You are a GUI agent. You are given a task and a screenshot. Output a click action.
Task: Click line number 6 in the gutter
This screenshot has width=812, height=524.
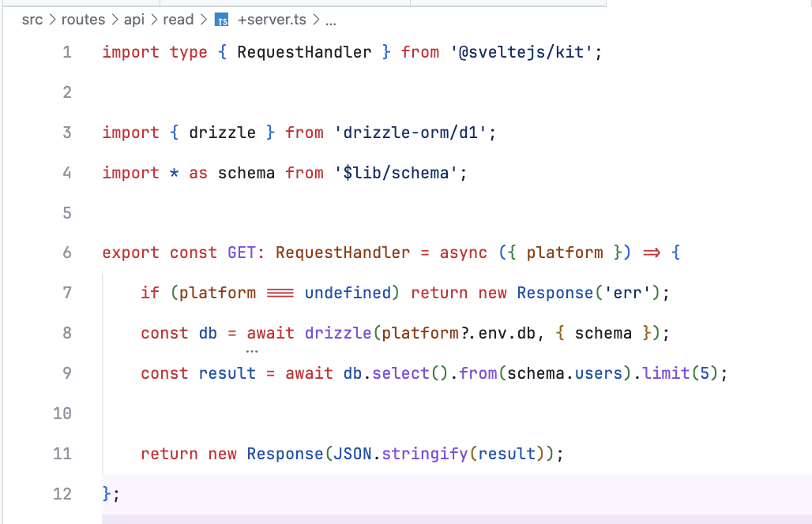(66, 253)
